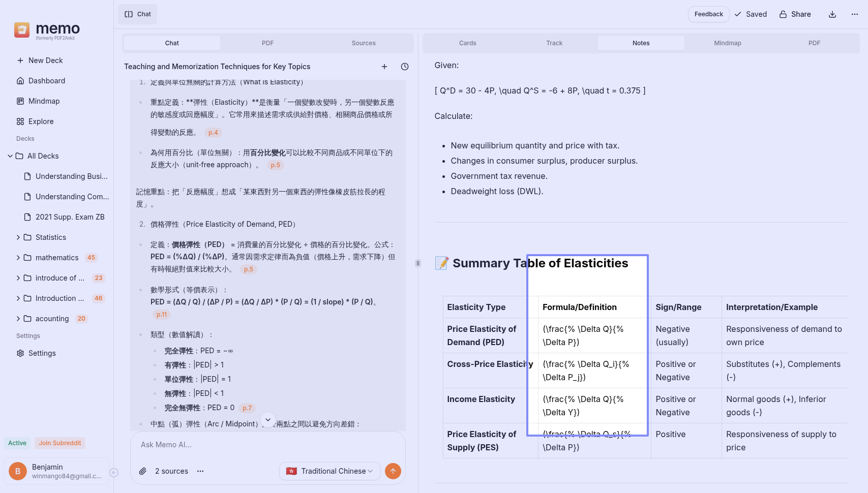Screen dimensions: 868x493
Task: Open the Traditional Chinese language dropdown
Action: [x=330, y=471]
